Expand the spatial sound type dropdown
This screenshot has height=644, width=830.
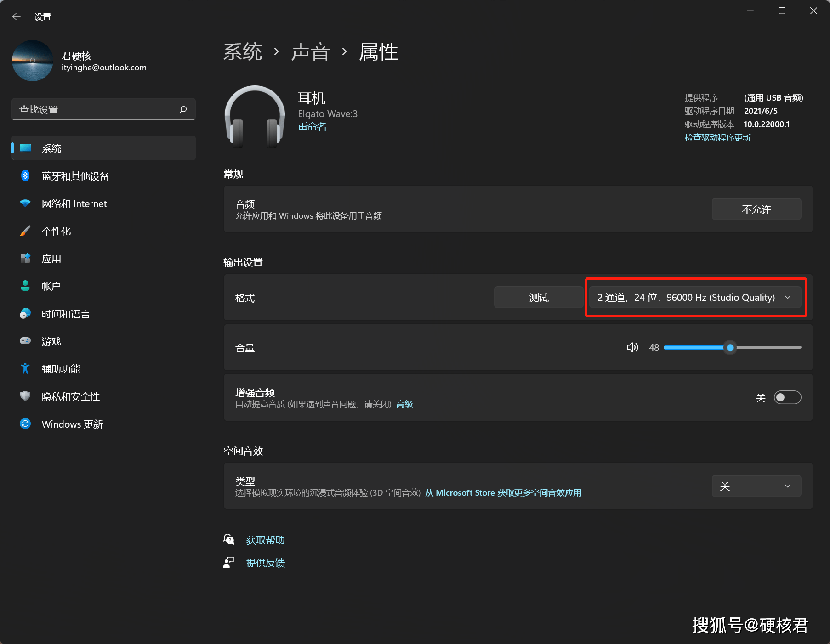click(756, 486)
